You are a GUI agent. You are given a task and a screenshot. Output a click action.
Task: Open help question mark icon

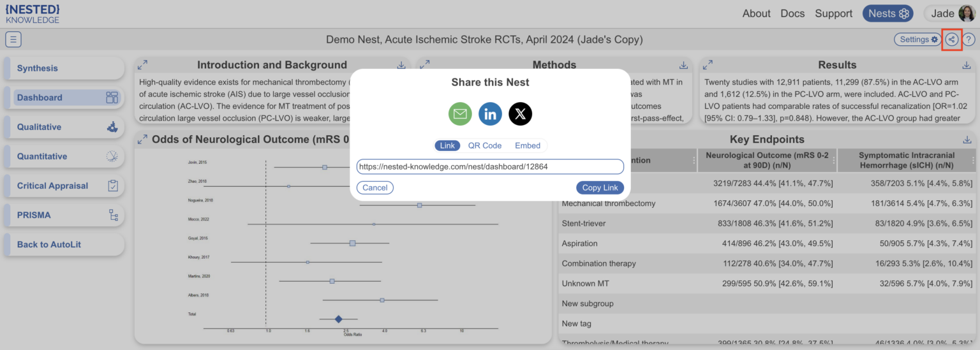(969, 40)
